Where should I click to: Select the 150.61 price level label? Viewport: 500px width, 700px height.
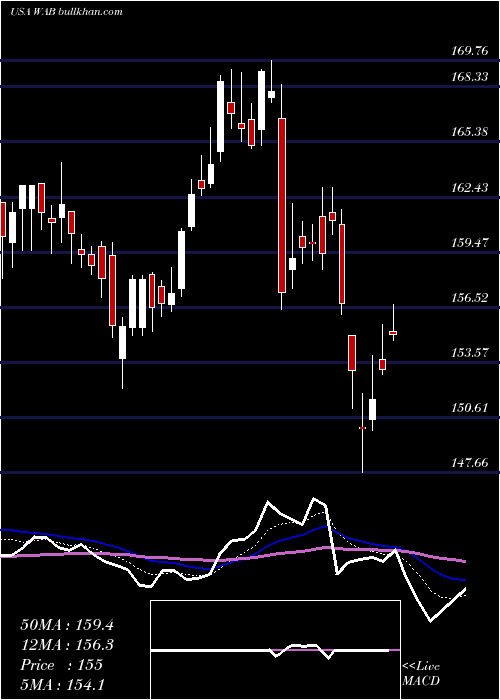coord(469,408)
